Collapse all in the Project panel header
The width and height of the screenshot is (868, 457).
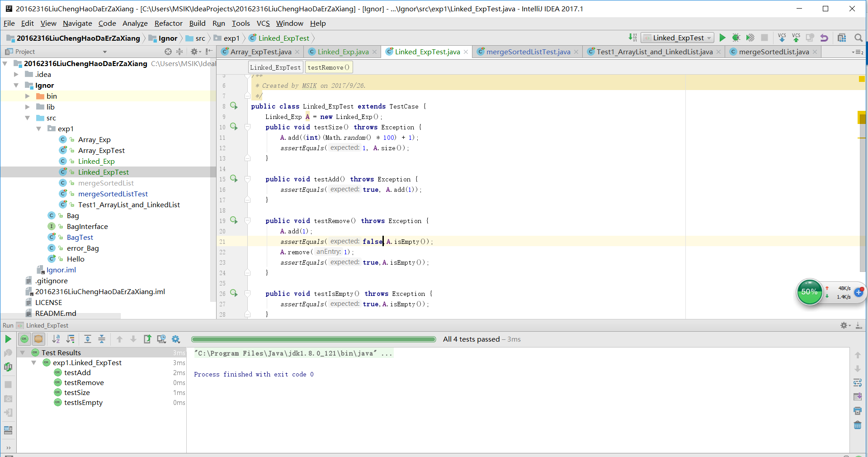(x=179, y=52)
